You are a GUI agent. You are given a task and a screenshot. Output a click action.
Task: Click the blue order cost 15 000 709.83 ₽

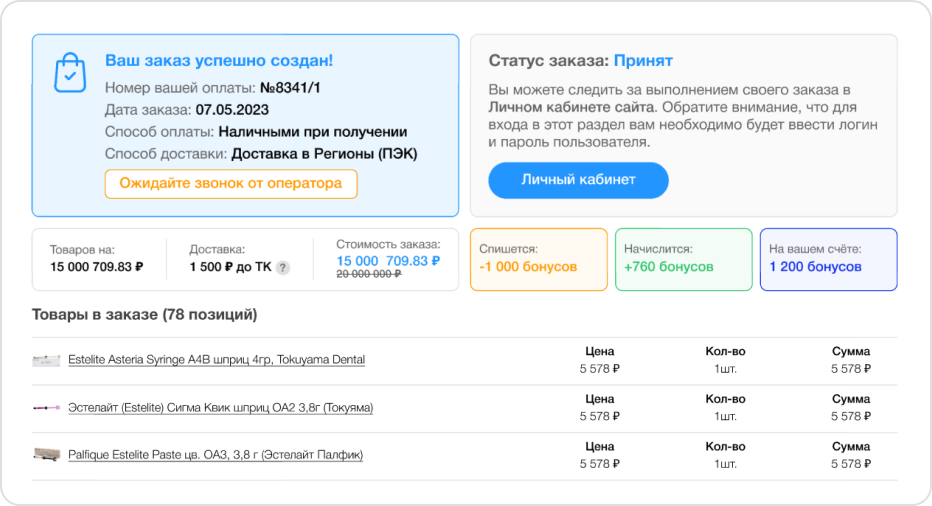(x=388, y=261)
